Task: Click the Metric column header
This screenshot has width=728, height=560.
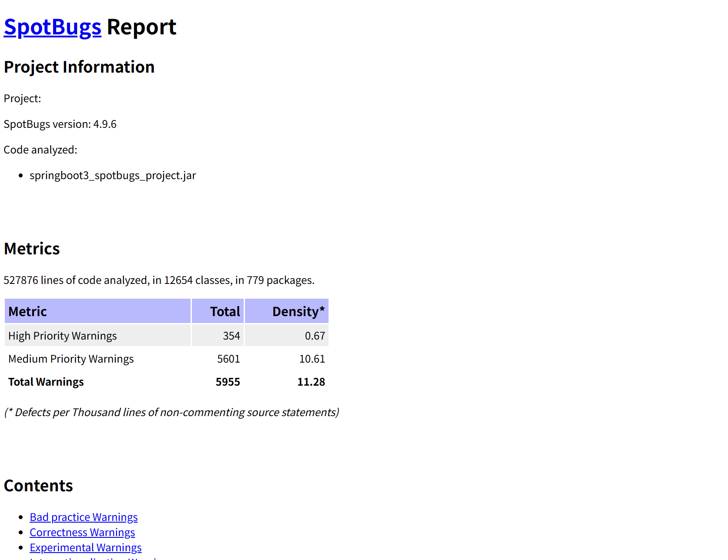Action: (x=97, y=311)
